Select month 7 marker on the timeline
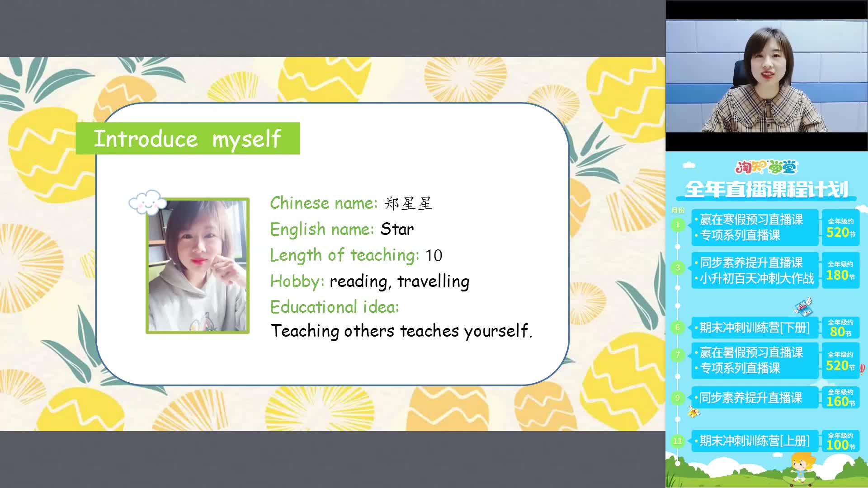The width and height of the screenshot is (868, 488). click(x=677, y=355)
